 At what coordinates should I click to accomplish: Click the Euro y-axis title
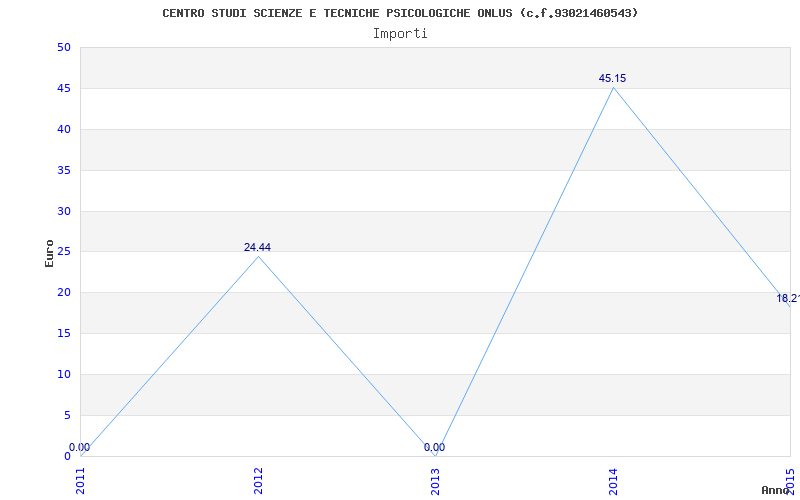coord(49,253)
